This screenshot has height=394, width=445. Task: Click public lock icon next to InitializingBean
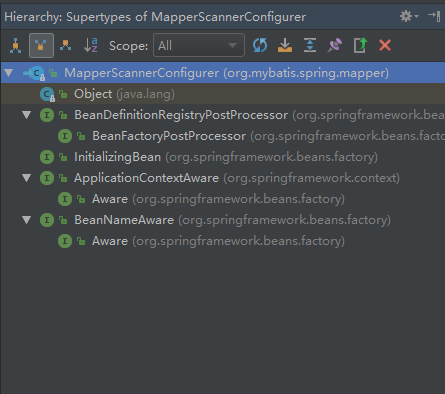pos(63,157)
